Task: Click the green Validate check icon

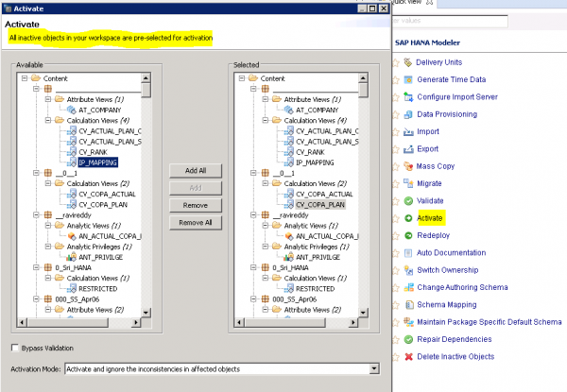Action: coord(408,201)
